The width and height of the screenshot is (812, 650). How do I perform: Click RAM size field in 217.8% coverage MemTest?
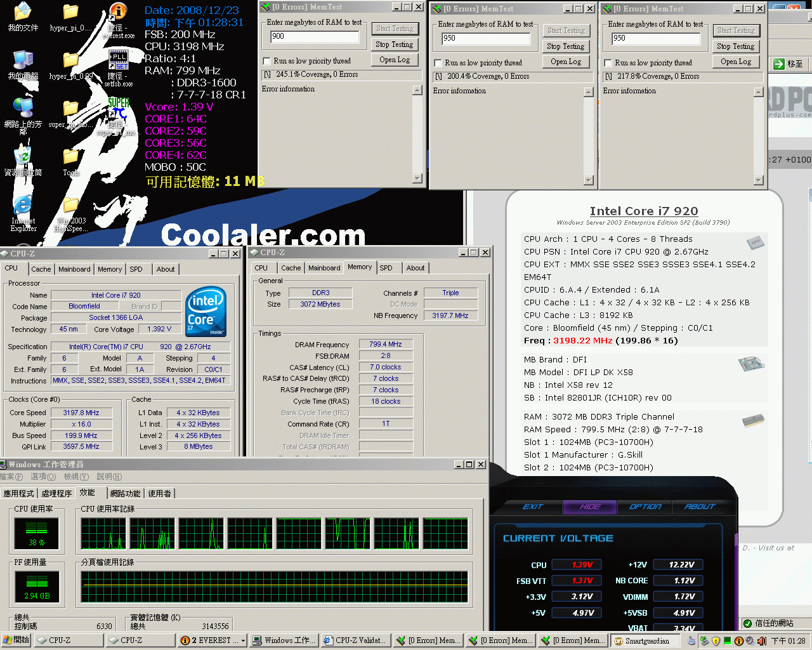click(656, 38)
